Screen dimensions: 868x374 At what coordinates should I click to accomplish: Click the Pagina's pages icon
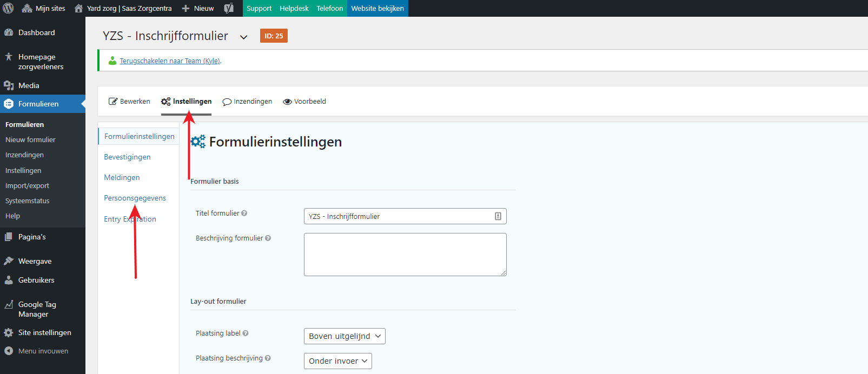tap(9, 237)
